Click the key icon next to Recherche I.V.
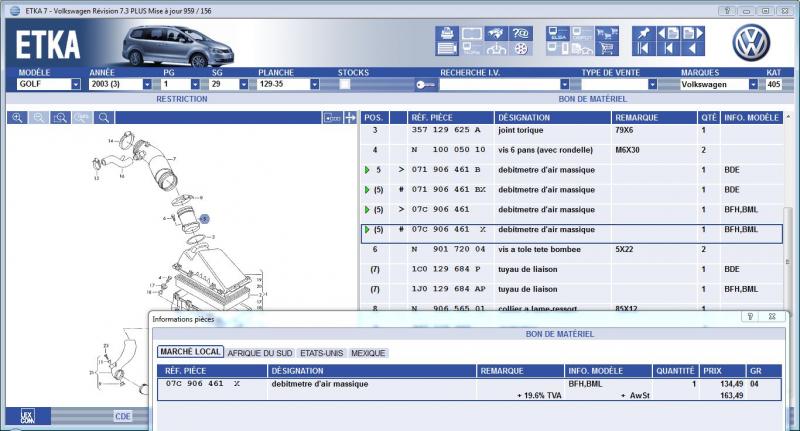This screenshot has width=800, height=431. [426, 85]
